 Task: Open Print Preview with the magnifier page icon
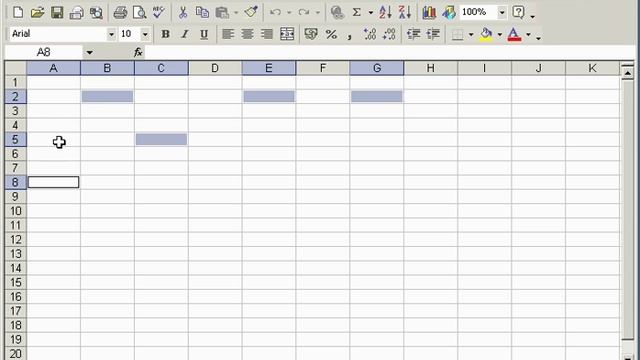(139, 13)
